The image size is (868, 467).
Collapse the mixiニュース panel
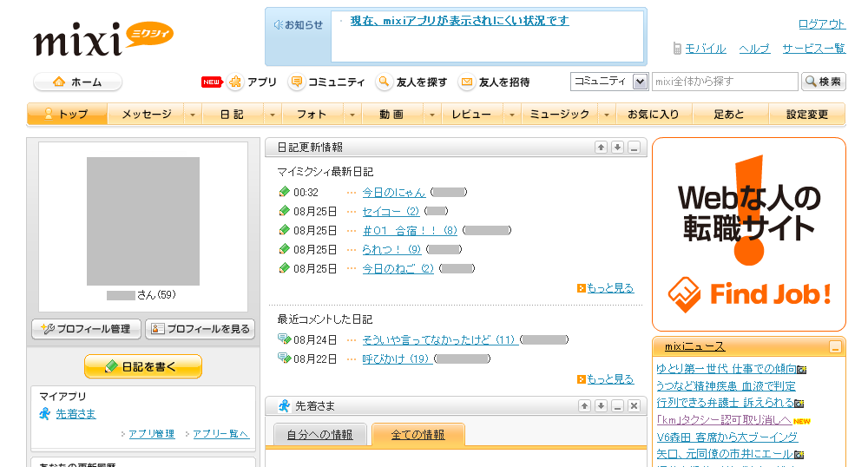point(835,347)
